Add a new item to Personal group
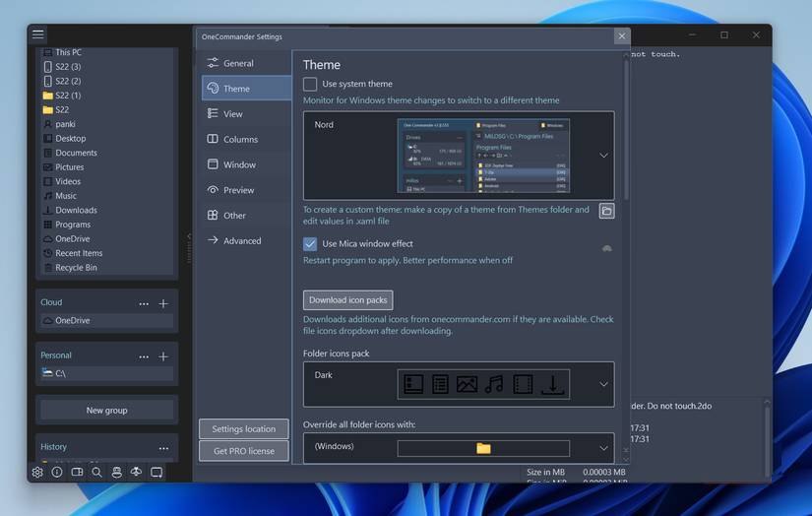 (163, 356)
